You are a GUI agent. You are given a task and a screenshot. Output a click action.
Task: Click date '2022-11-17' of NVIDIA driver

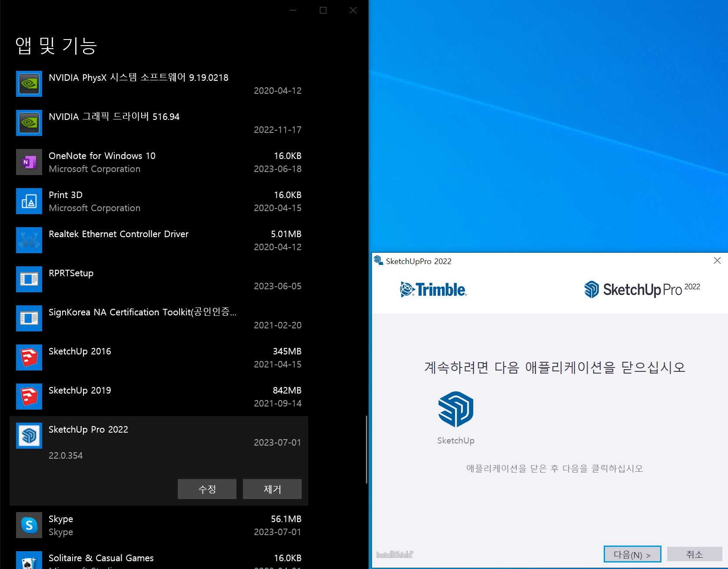[x=277, y=129]
